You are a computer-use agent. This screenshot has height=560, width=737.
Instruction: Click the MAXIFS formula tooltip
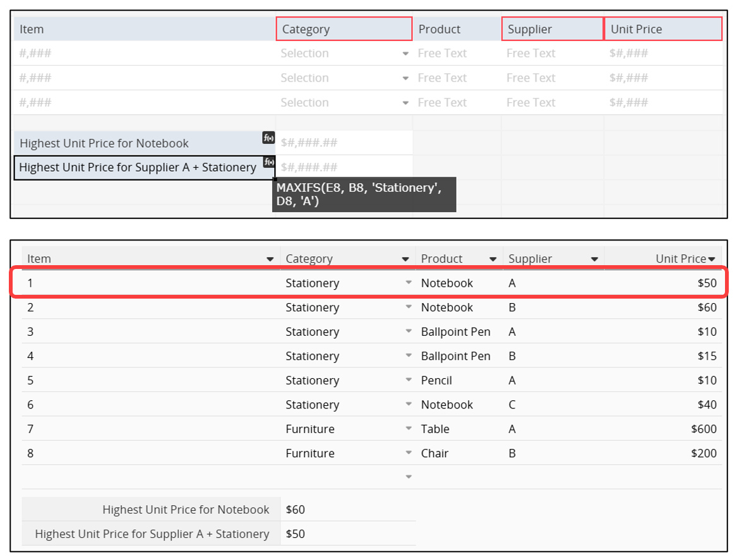pyautogui.click(x=364, y=194)
